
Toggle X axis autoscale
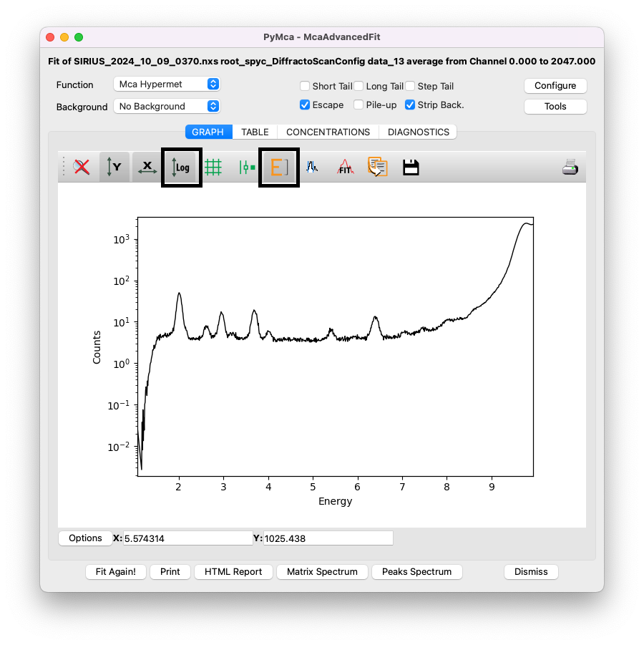pyautogui.click(x=147, y=167)
